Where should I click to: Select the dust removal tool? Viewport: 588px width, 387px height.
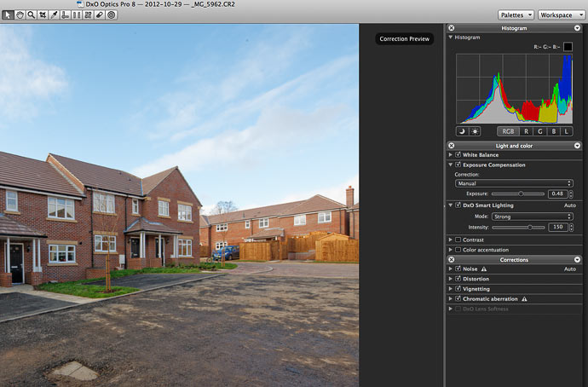(100, 15)
